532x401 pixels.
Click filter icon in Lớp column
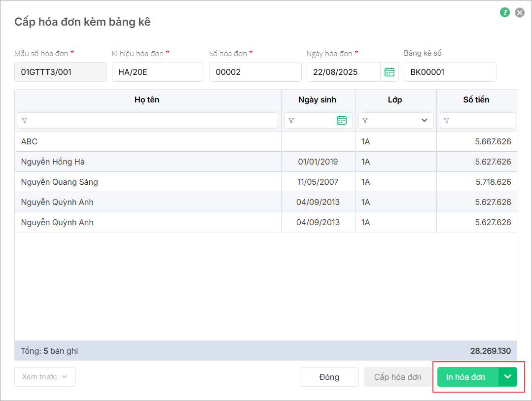(x=365, y=120)
